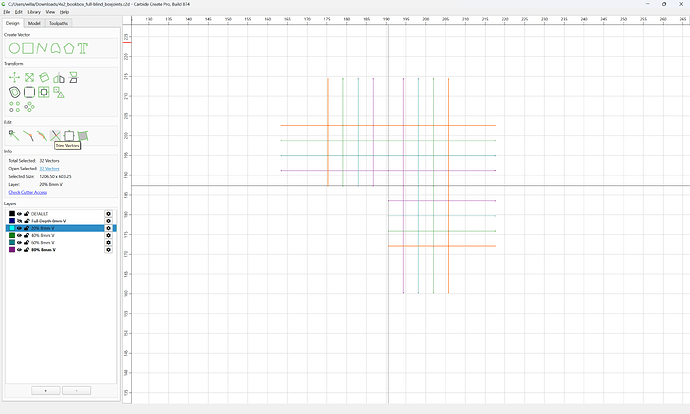Toggle lock on the DEFAULT layer
The image size is (690, 414).
(x=26, y=214)
